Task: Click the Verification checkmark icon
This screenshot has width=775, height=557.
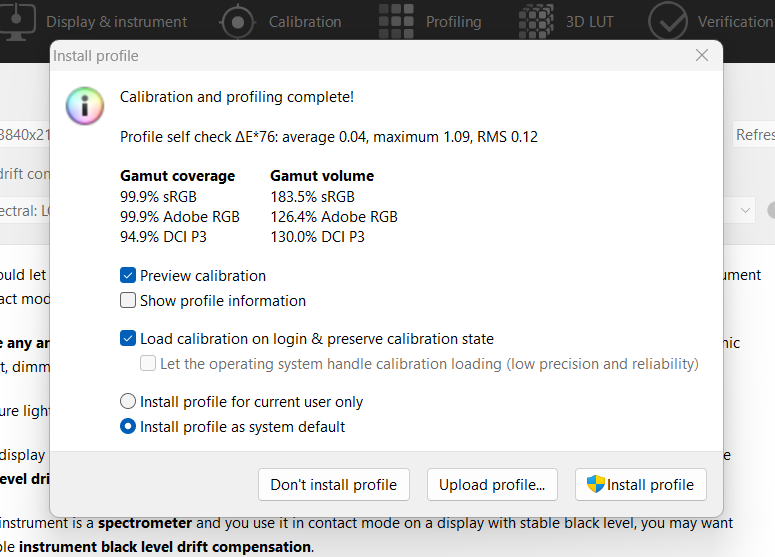Action: coord(668,20)
